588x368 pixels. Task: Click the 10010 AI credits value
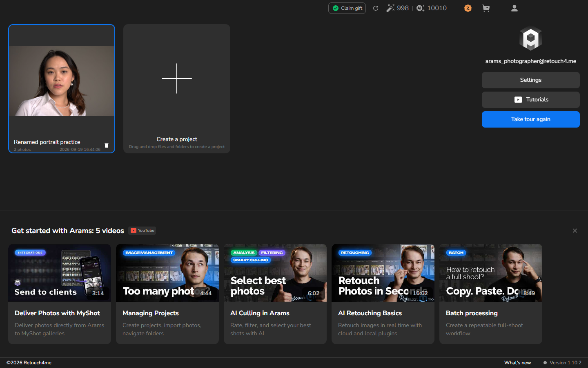pyautogui.click(x=437, y=8)
